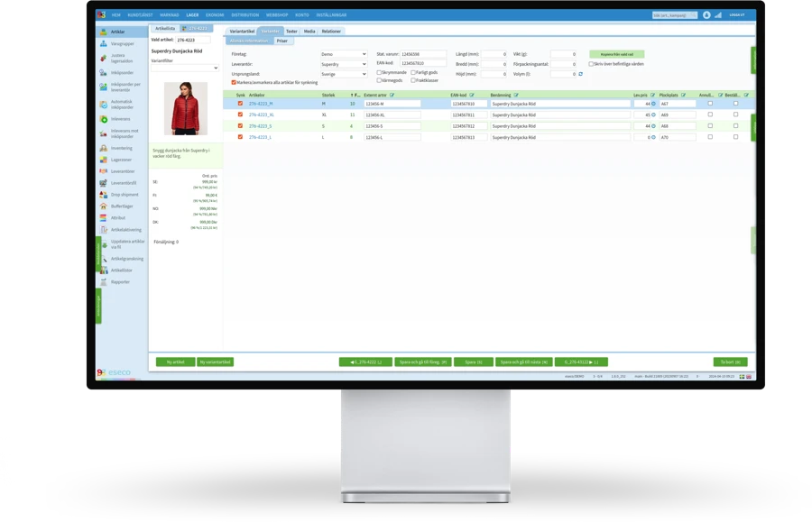Click the Inventering sidebar icon
The image size is (812, 522).
103,148
